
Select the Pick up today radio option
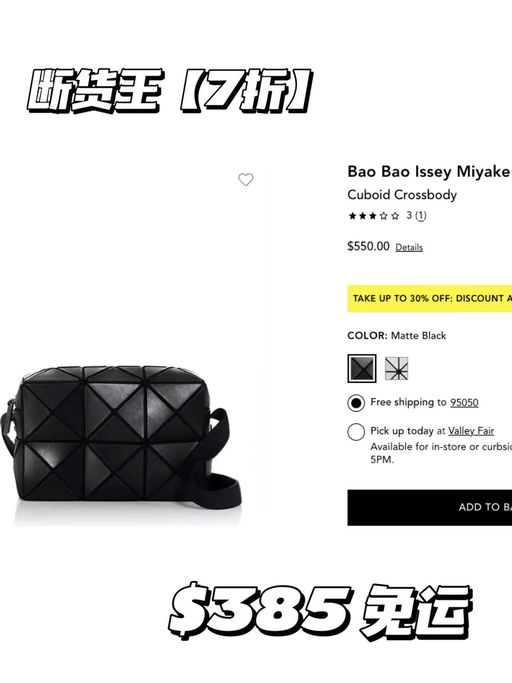[x=356, y=432]
